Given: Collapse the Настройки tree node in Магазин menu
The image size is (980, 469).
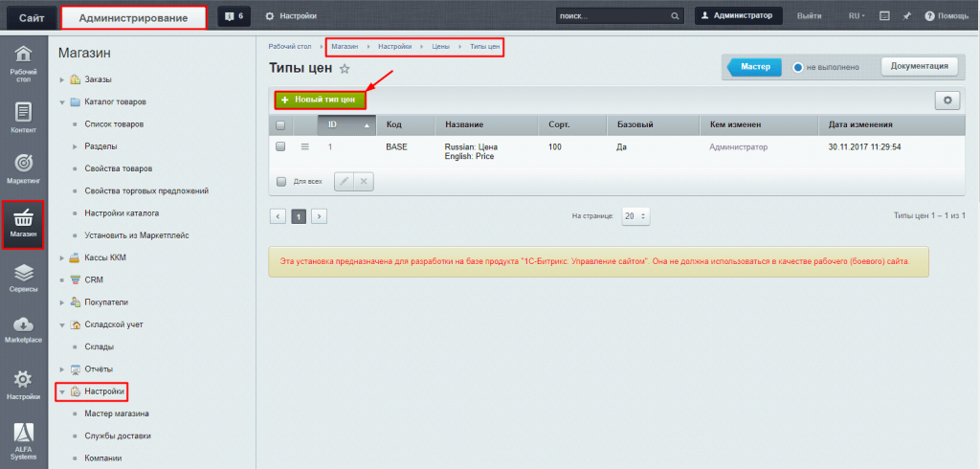Looking at the screenshot, I should tap(62, 392).
